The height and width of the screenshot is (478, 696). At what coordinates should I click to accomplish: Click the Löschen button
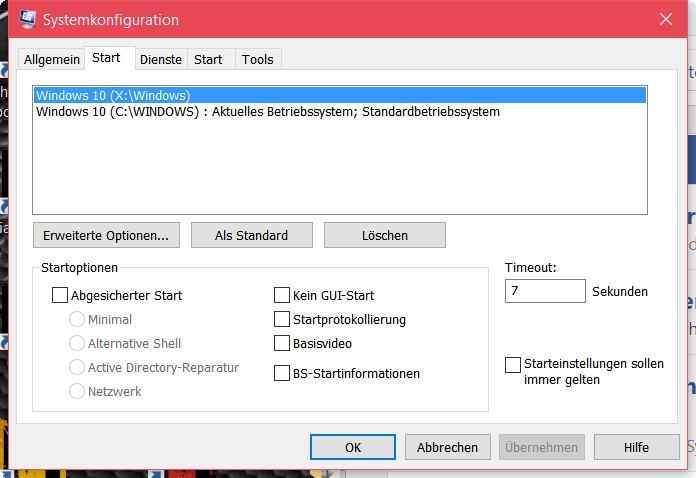pos(385,235)
